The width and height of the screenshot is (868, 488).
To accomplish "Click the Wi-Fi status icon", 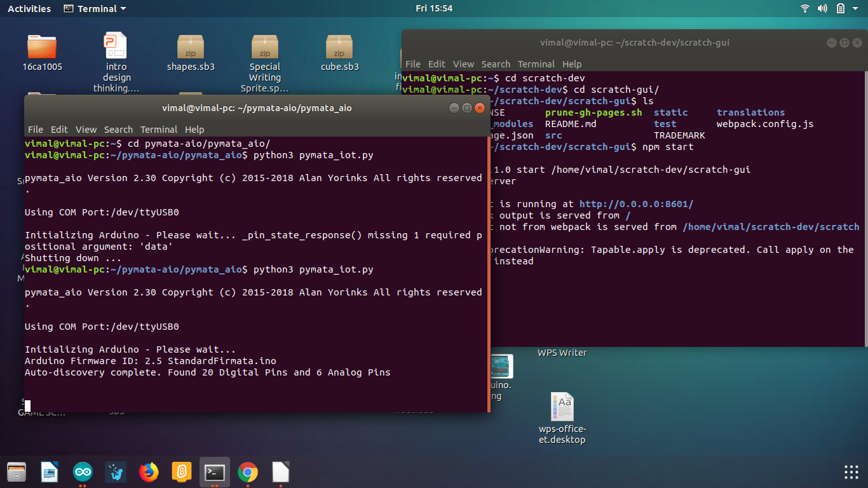I will tap(805, 8).
